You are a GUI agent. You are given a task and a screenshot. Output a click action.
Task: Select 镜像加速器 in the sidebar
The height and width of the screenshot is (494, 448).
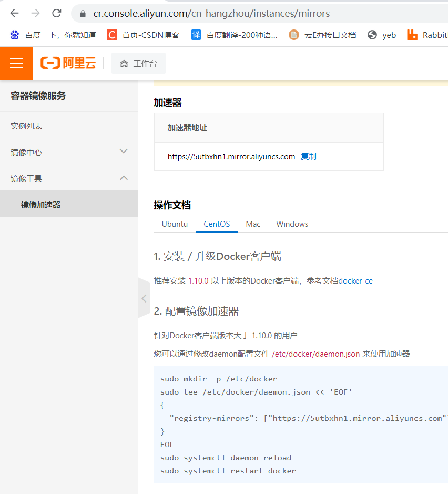[x=69, y=204]
